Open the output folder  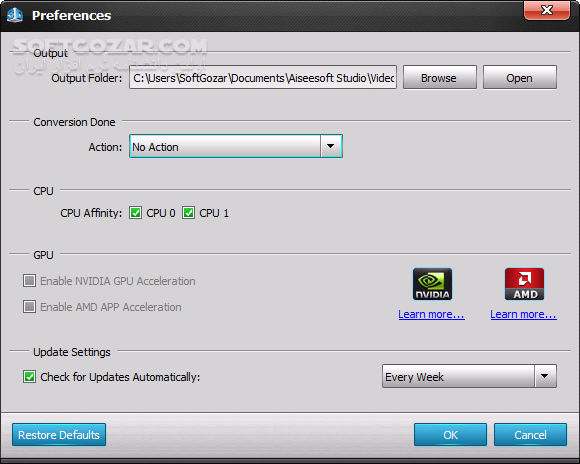(520, 77)
